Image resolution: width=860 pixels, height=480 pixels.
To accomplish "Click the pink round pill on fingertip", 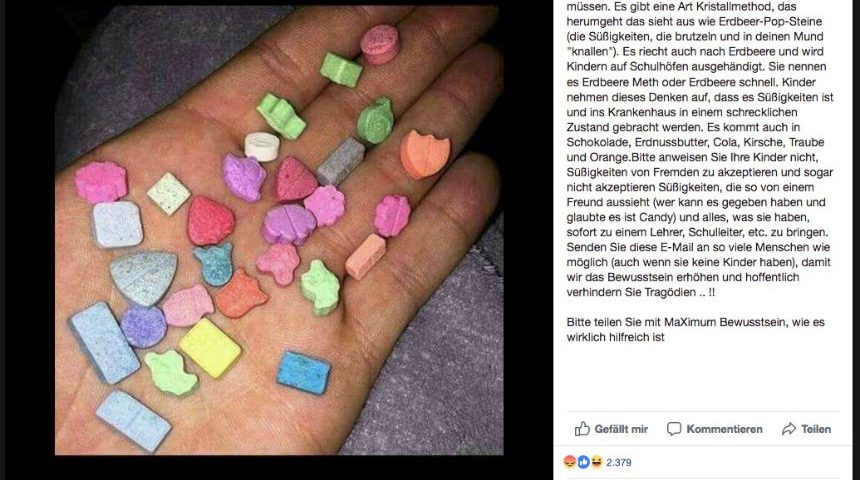I will [x=380, y=44].
